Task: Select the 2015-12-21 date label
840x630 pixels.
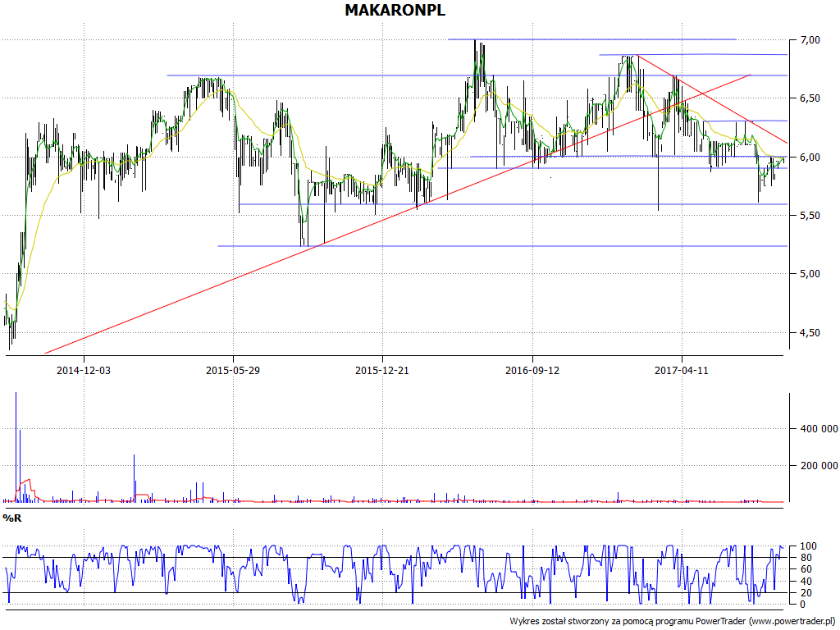Action: (x=382, y=370)
